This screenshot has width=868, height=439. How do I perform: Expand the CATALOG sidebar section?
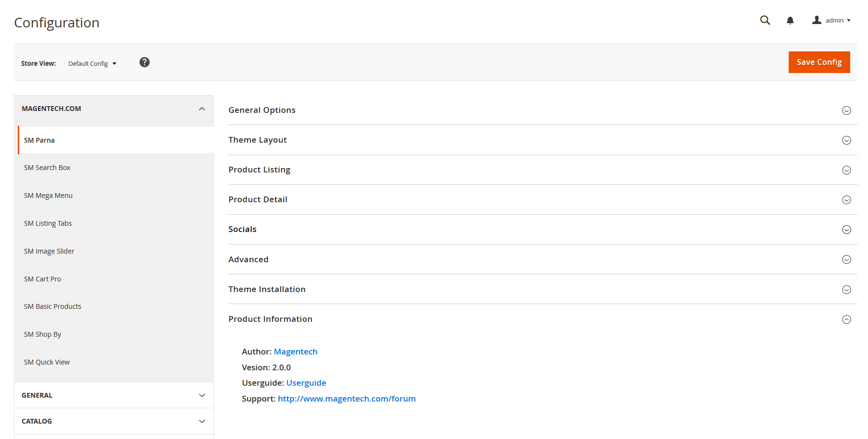tap(114, 421)
